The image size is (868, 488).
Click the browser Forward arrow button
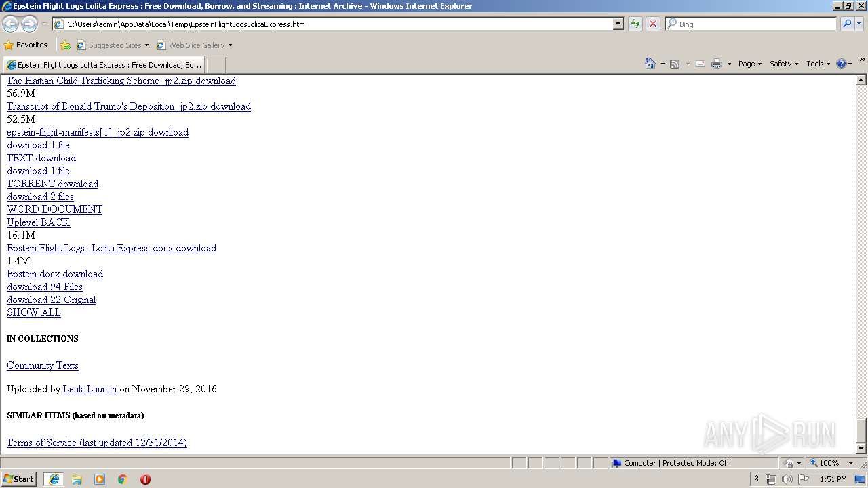(29, 24)
